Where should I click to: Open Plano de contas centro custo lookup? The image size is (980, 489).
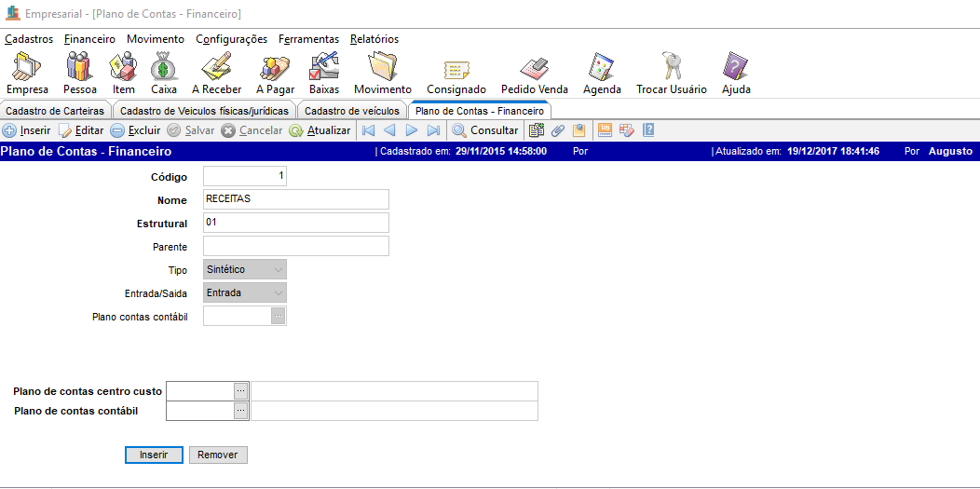(240, 390)
